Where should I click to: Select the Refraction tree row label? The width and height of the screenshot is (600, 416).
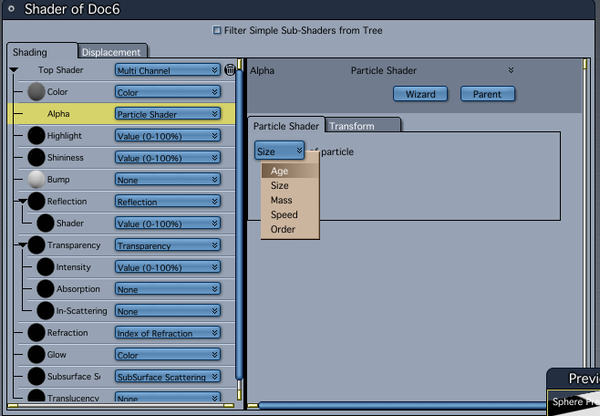click(x=67, y=333)
